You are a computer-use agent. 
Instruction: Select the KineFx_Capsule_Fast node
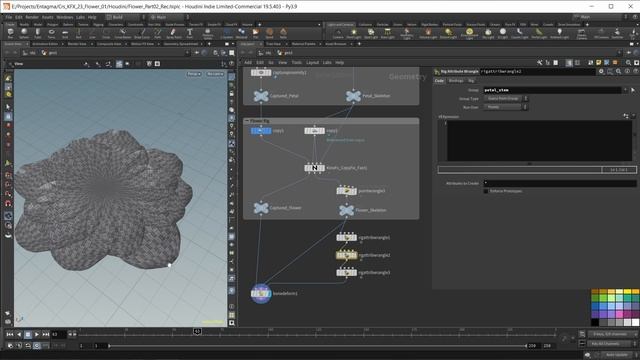point(314,168)
